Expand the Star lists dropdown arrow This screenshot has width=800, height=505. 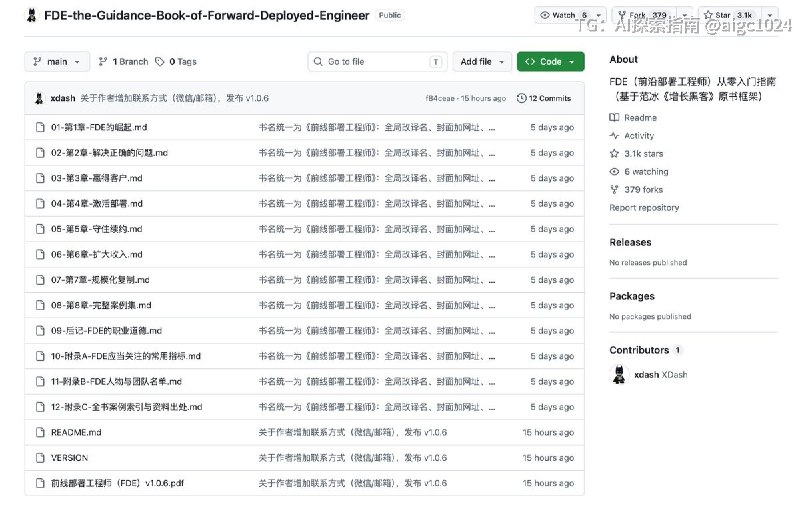pyautogui.click(x=769, y=15)
